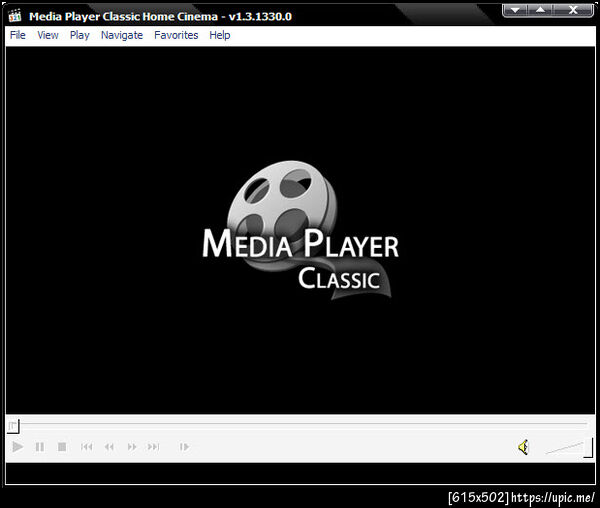
Task: Click the seek bar track midpoint
Action: tap(300, 424)
